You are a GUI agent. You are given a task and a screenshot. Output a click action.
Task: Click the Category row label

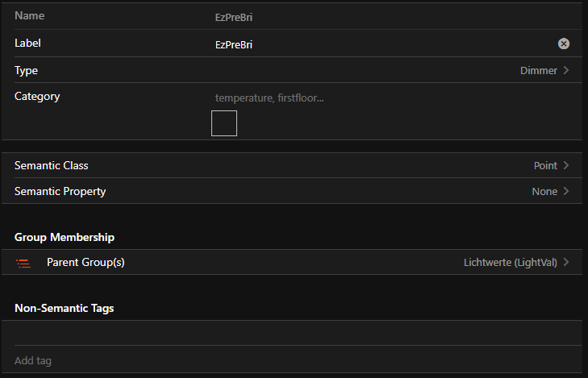click(x=37, y=97)
